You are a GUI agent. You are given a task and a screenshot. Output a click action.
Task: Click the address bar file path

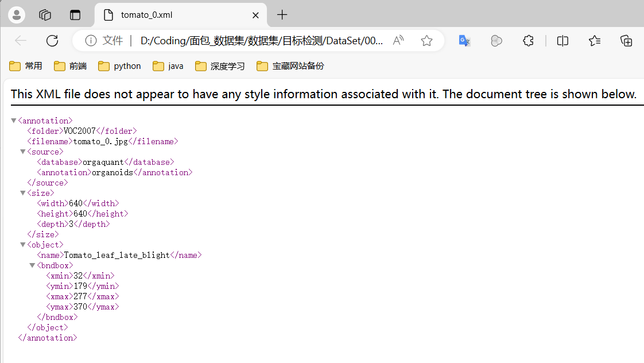[x=261, y=41]
